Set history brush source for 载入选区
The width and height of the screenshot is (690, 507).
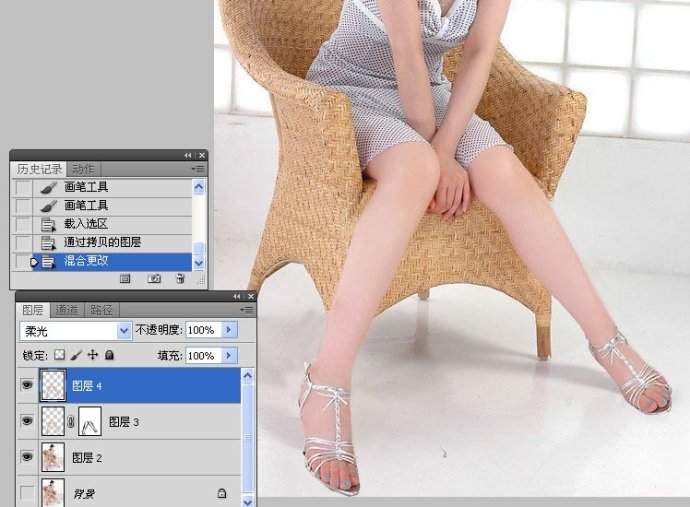point(22,224)
